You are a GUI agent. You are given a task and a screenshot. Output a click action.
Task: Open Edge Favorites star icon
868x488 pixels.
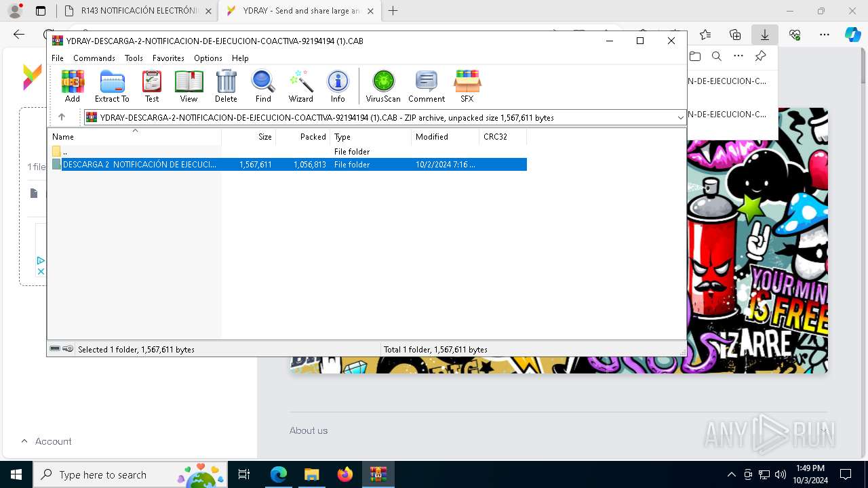click(705, 35)
